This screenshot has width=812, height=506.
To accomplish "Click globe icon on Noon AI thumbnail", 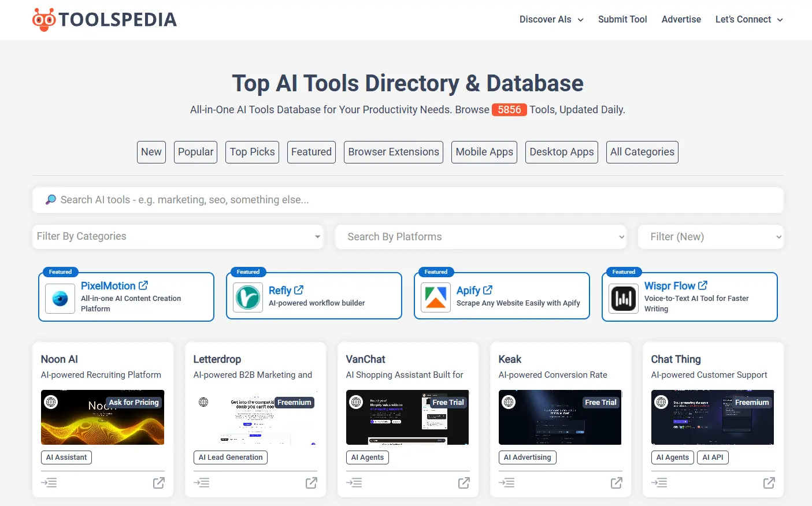I will point(51,402).
